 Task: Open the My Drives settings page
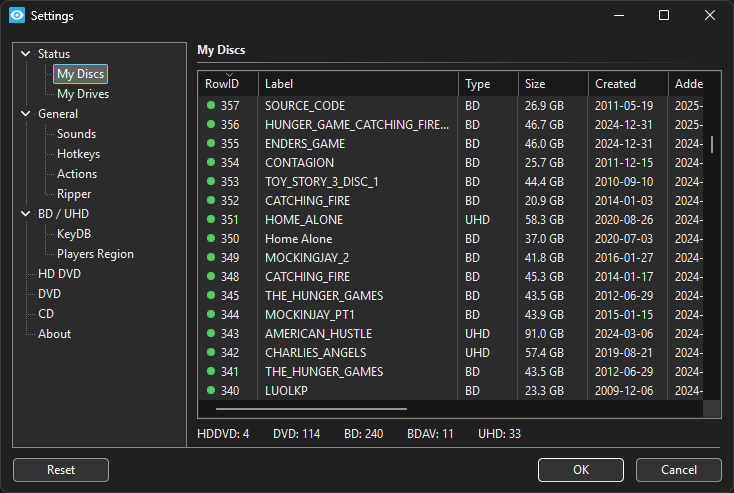pyautogui.click(x=83, y=94)
